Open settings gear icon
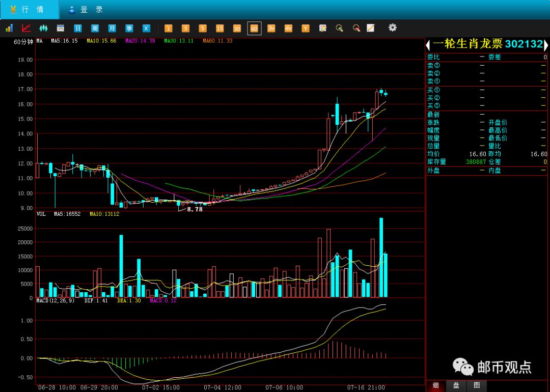The width and height of the screenshot is (550, 392). 393,27
